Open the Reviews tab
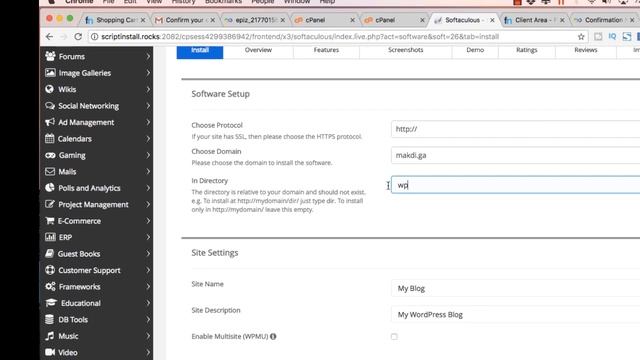Image resolution: width=640 pixels, height=360 pixels. (x=586, y=51)
